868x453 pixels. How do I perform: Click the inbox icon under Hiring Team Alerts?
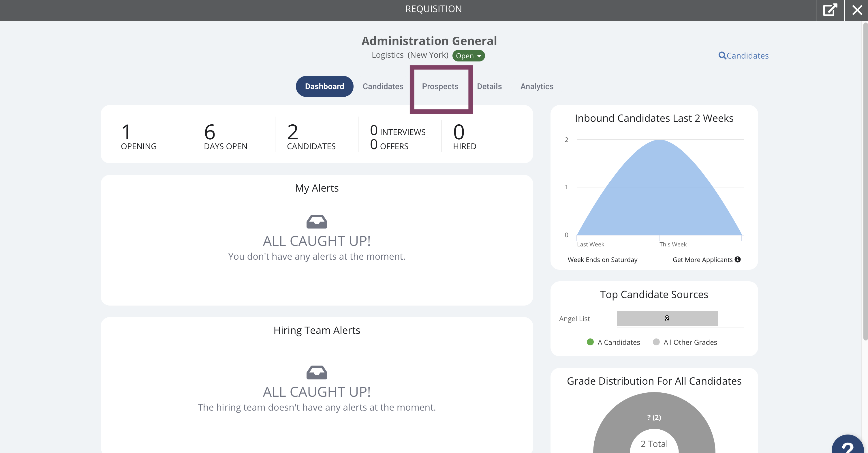(317, 372)
